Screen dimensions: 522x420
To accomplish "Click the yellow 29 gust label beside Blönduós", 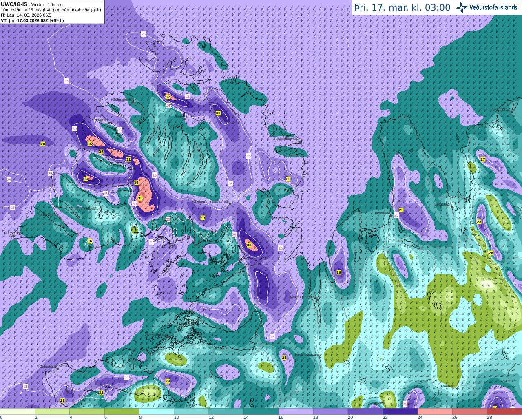I will pos(401,210).
